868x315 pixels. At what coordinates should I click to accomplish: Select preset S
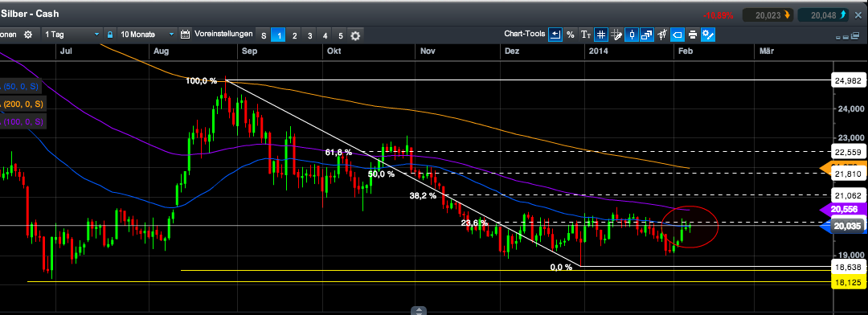[264, 36]
